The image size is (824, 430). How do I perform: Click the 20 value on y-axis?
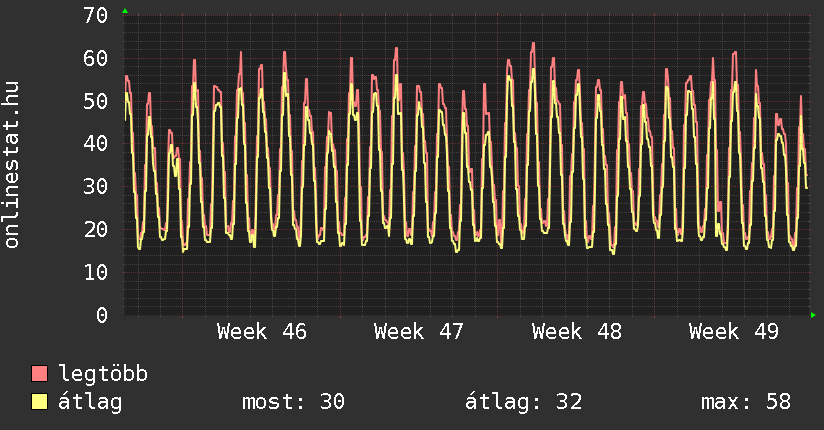coord(95,229)
